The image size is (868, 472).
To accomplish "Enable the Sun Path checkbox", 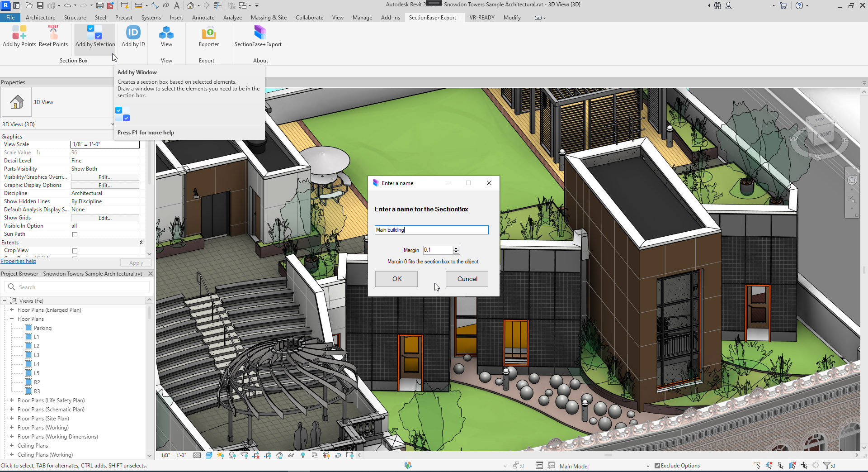I will point(75,234).
